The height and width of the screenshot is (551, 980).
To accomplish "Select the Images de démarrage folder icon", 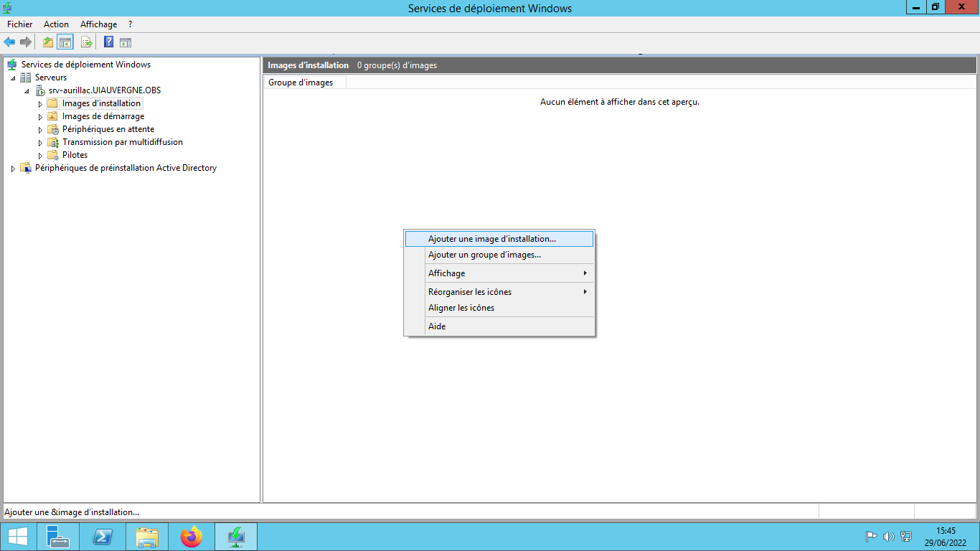I will coord(52,116).
